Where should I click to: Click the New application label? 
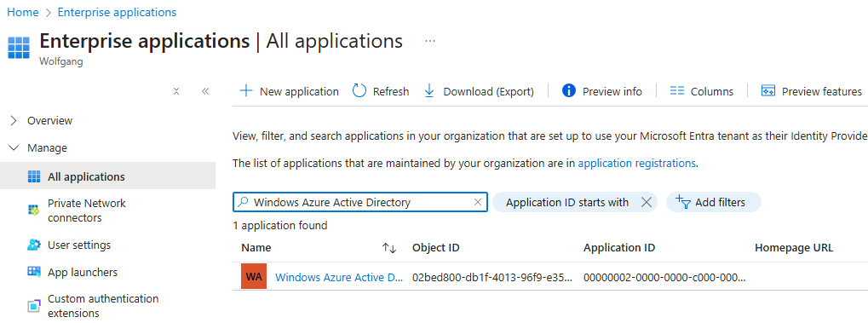pos(299,91)
